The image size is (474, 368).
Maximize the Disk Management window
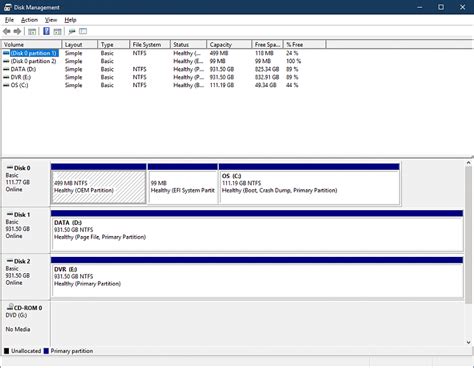pos(441,7)
